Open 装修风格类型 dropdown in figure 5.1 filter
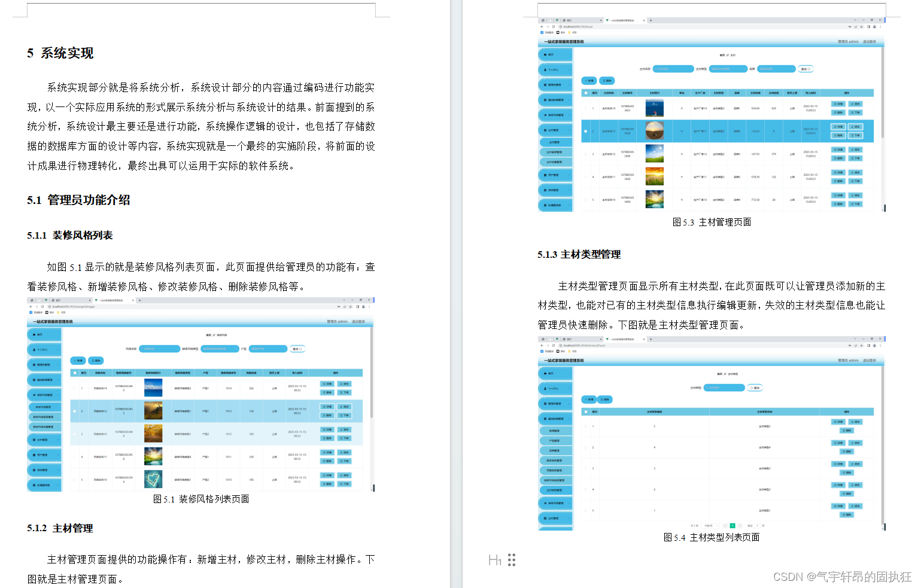The width and height of the screenshot is (921, 588). tap(219, 349)
